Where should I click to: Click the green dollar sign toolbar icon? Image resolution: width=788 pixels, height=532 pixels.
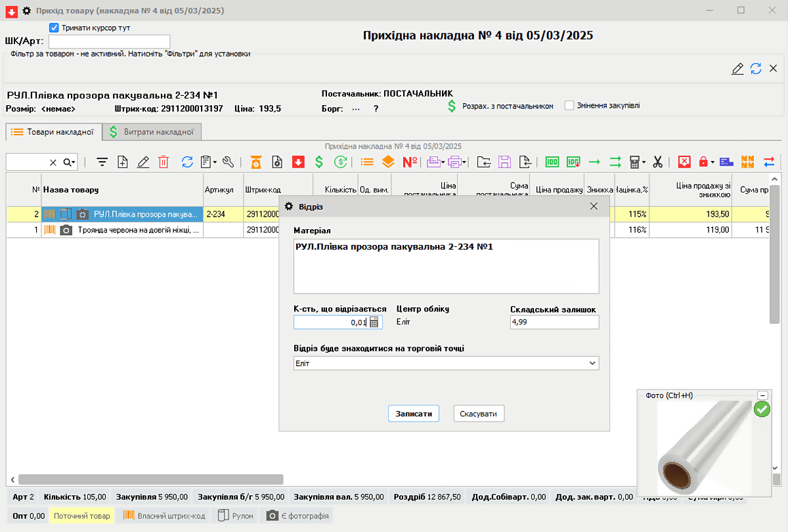coord(319,162)
